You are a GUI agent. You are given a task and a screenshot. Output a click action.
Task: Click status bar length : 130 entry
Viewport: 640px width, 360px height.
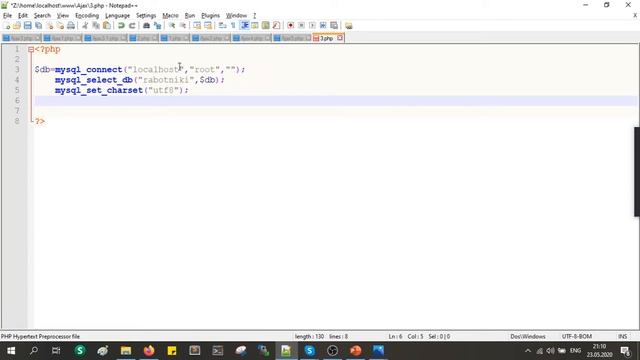click(309, 336)
